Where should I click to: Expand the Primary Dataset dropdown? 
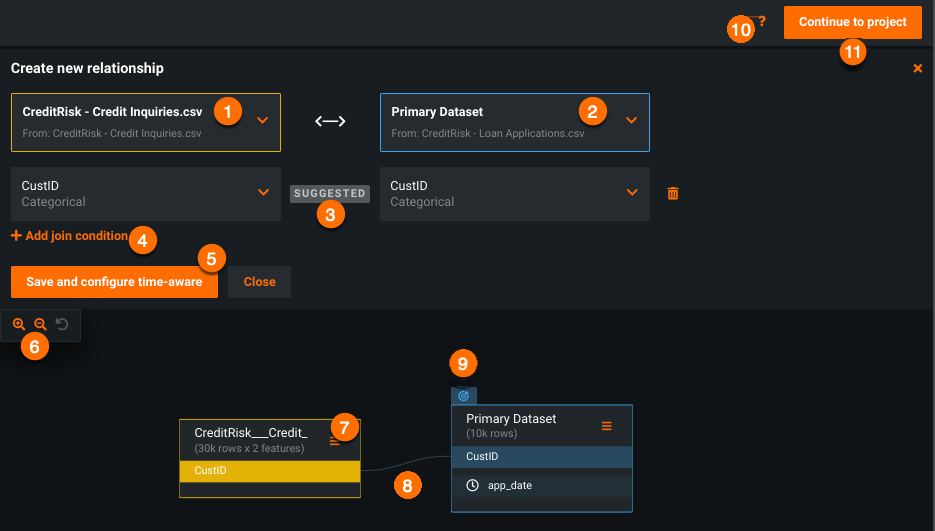pos(631,120)
